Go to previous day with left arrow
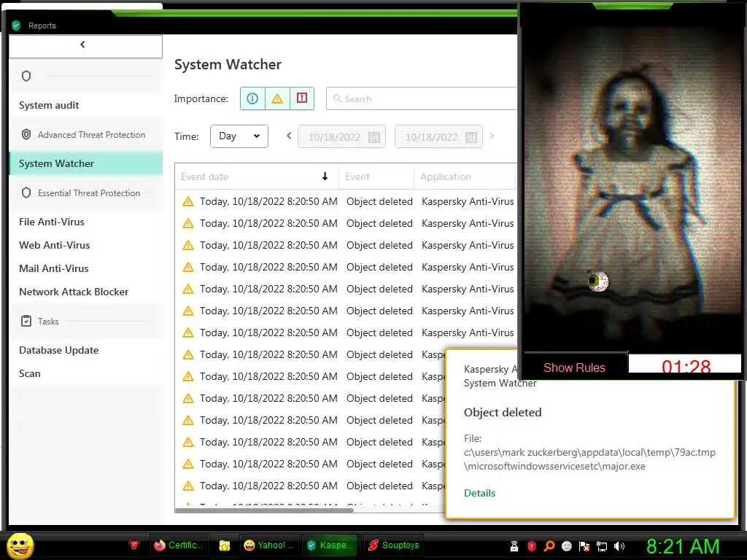The height and width of the screenshot is (560, 747). (289, 136)
